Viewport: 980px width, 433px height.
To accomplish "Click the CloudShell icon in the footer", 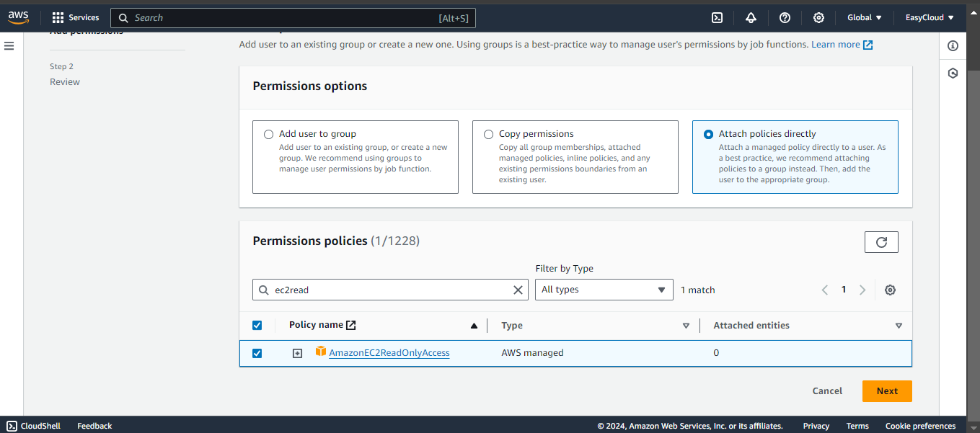I will 12,426.
